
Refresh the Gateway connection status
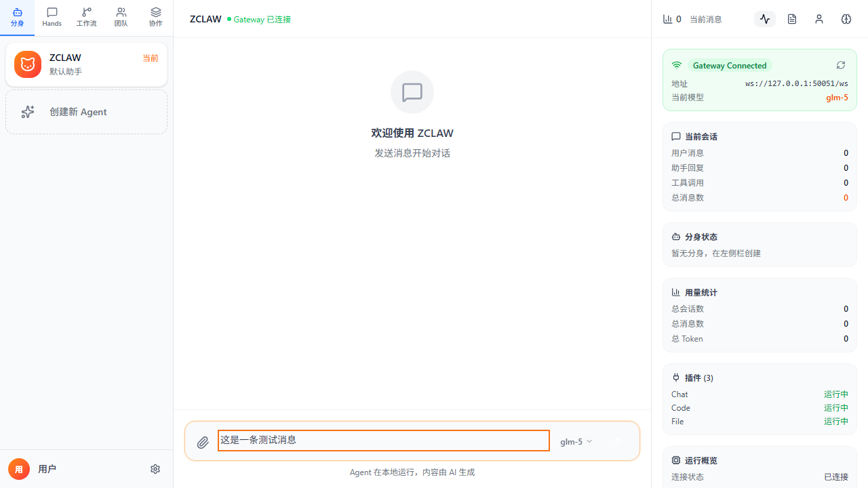(x=841, y=65)
